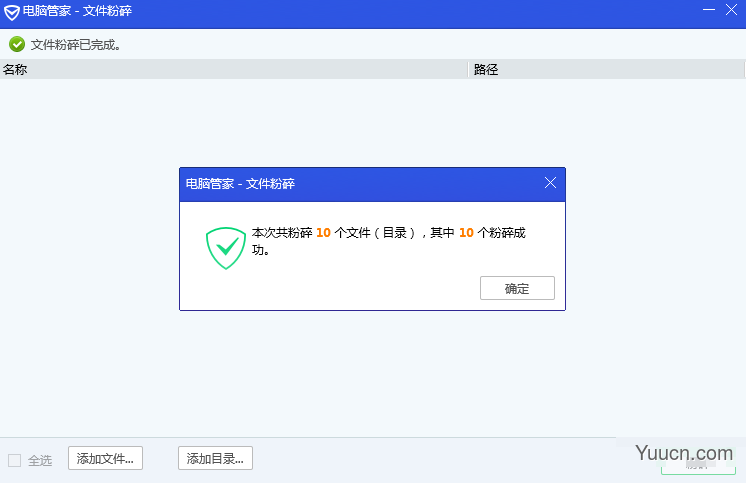This screenshot has width=746, height=483.
Task: Close the 电脑管家 main window
Action: [x=731, y=10]
